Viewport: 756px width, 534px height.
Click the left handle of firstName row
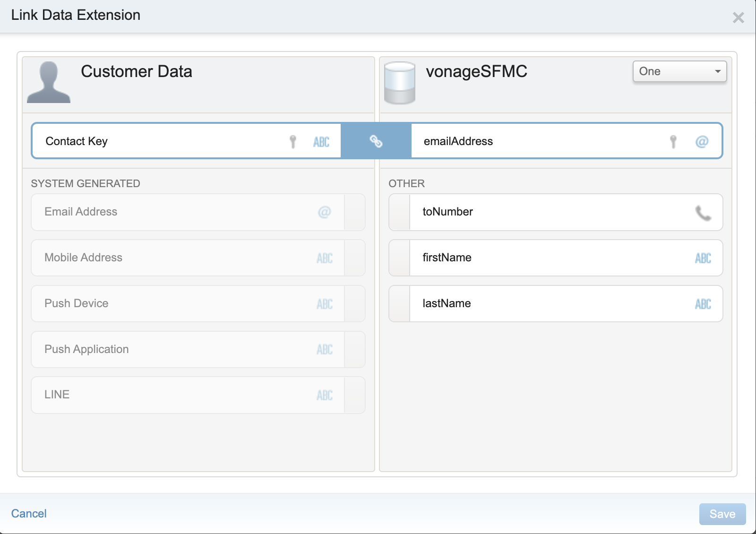point(400,258)
